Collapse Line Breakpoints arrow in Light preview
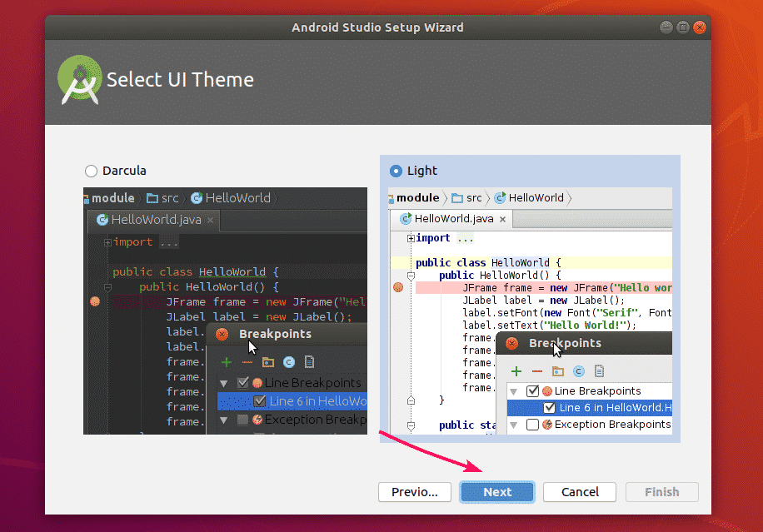 coord(513,391)
